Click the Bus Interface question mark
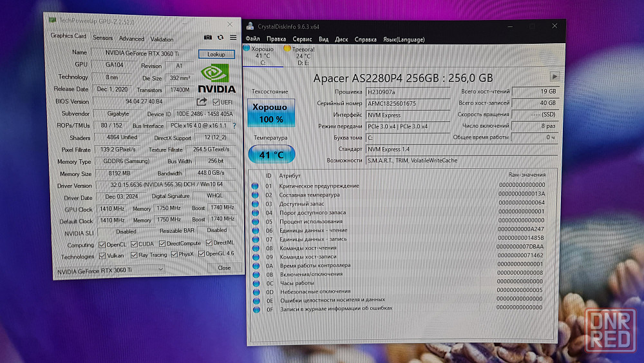Image resolution: width=644 pixels, height=363 pixels. tap(234, 126)
